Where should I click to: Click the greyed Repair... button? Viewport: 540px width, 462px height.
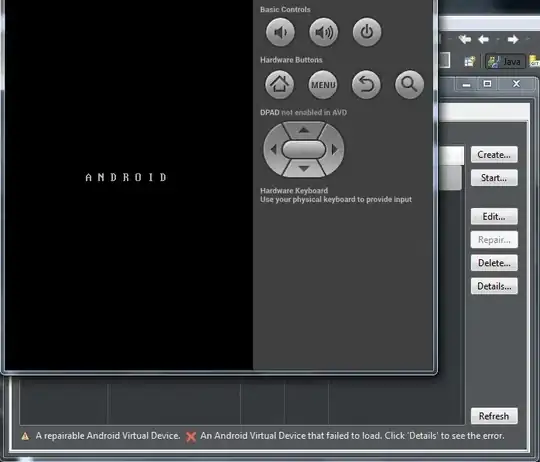point(494,240)
